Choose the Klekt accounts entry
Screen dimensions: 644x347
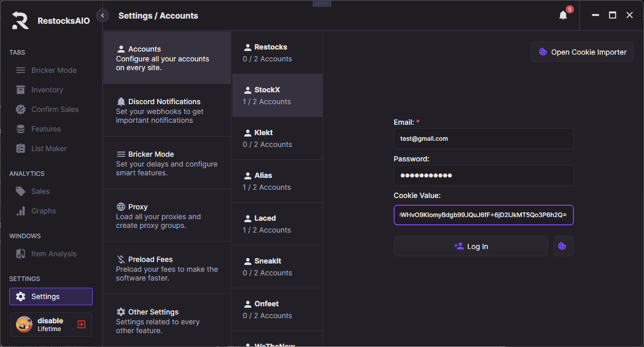(x=277, y=138)
